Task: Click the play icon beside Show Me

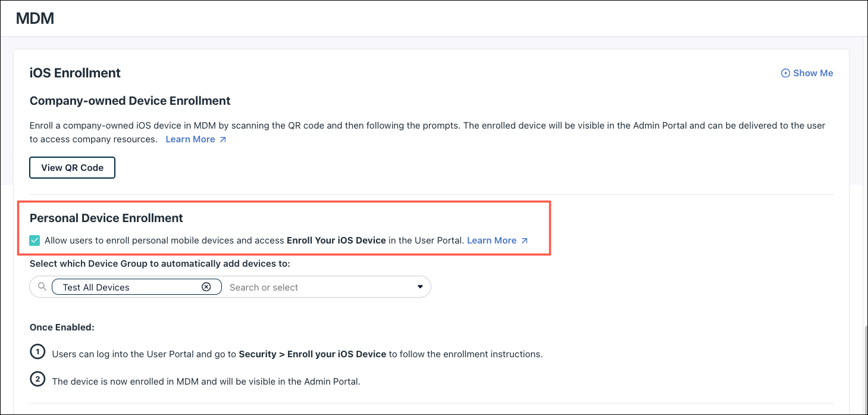Action: [x=785, y=73]
